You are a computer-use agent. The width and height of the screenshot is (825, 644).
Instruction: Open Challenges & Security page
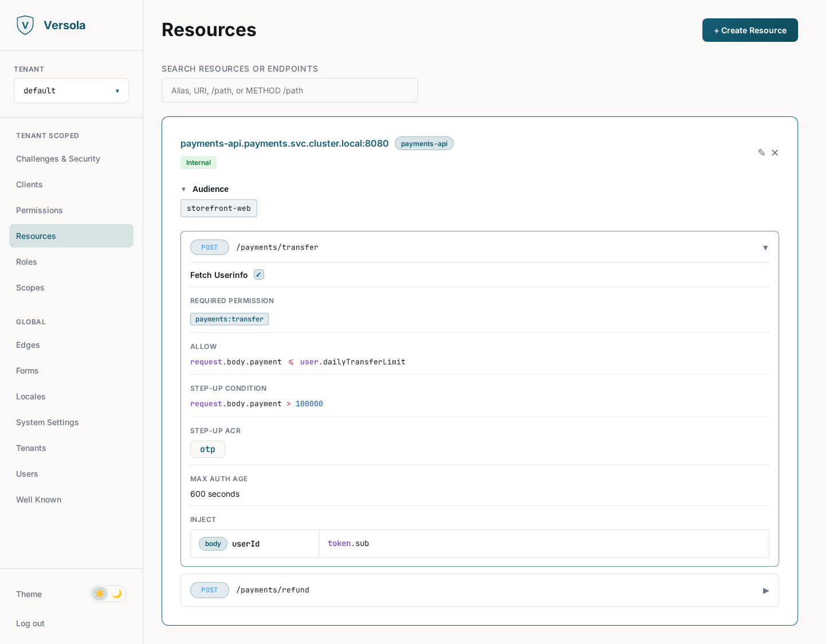(71, 159)
